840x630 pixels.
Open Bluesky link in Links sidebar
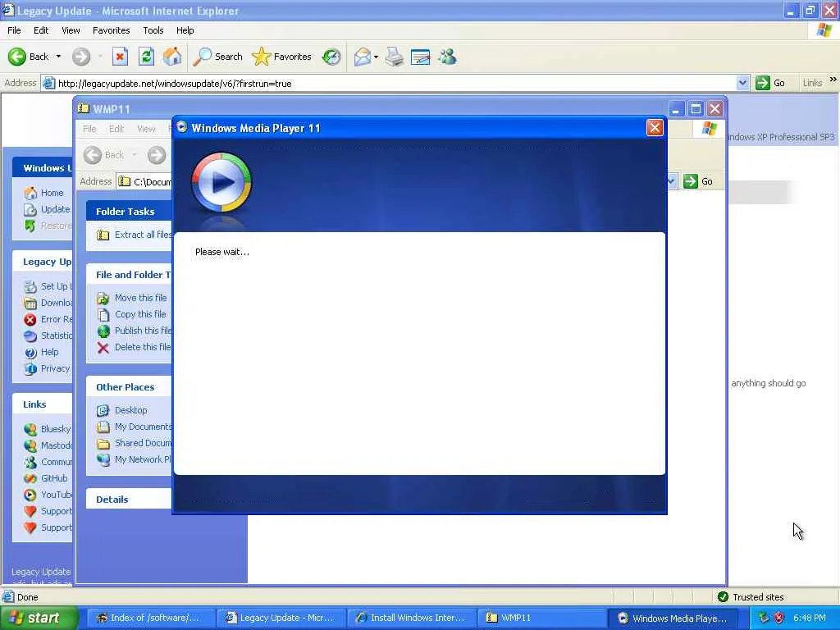pos(48,429)
